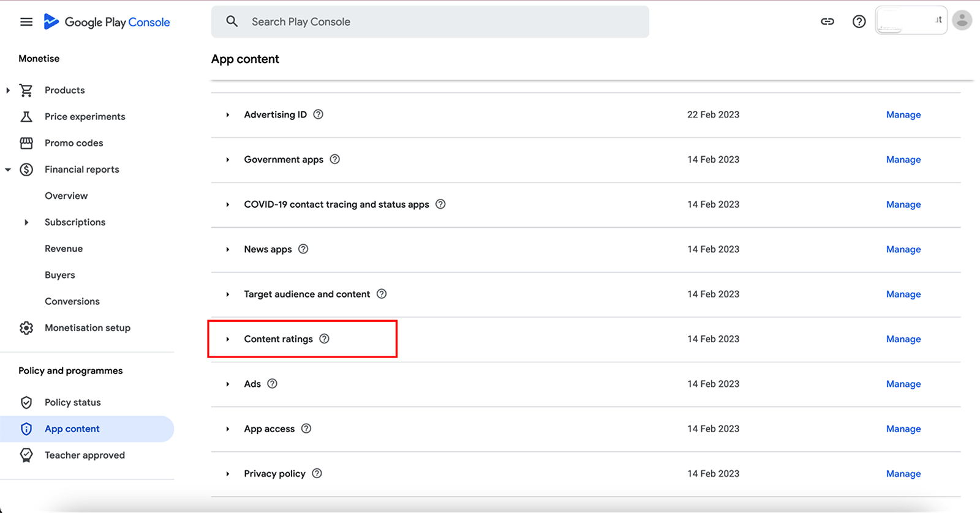Open the help question mark icon in header
This screenshot has width=980, height=513.
[859, 21]
